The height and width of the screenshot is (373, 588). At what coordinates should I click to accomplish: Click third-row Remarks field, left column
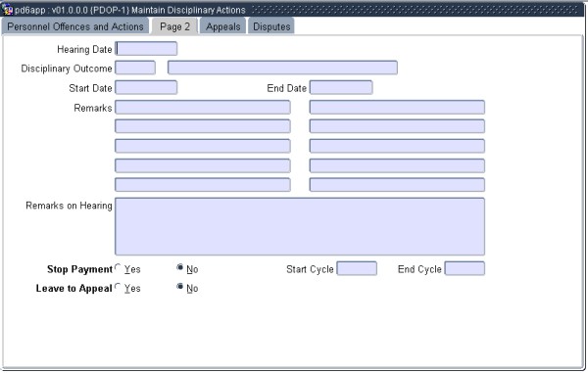click(203, 146)
